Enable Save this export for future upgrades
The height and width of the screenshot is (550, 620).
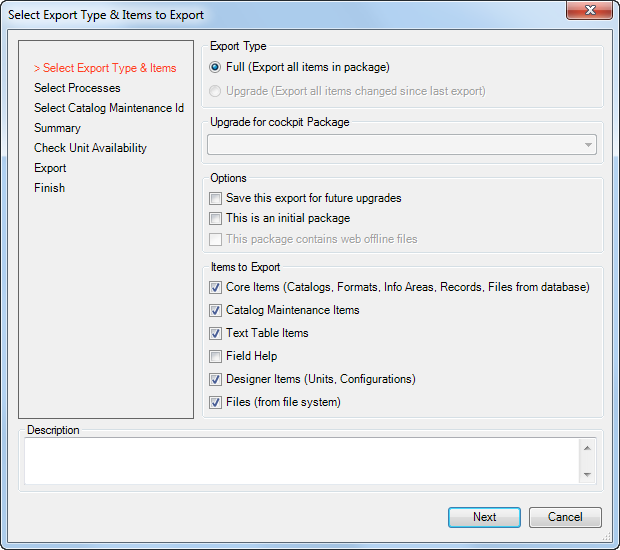[x=215, y=198]
